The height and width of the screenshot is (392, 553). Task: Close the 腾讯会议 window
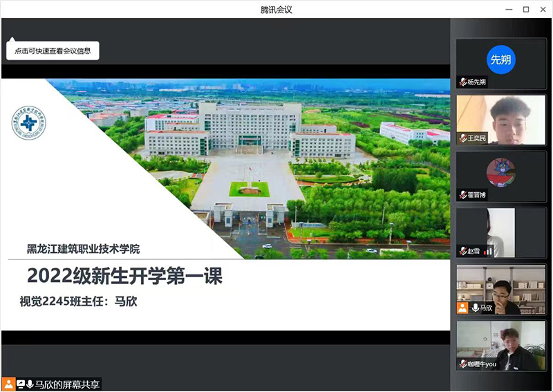[x=543, y=10]
